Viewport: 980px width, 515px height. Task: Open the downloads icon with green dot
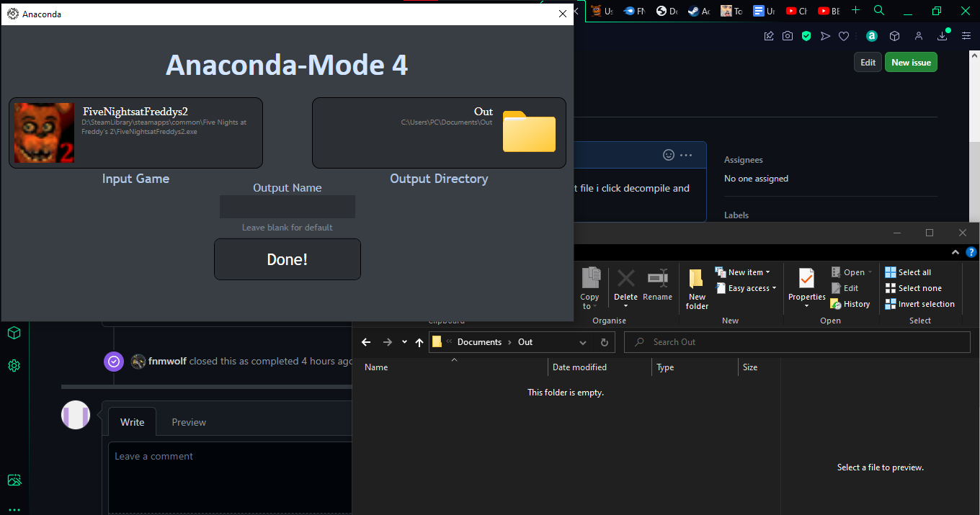click(x=942, y=35)
